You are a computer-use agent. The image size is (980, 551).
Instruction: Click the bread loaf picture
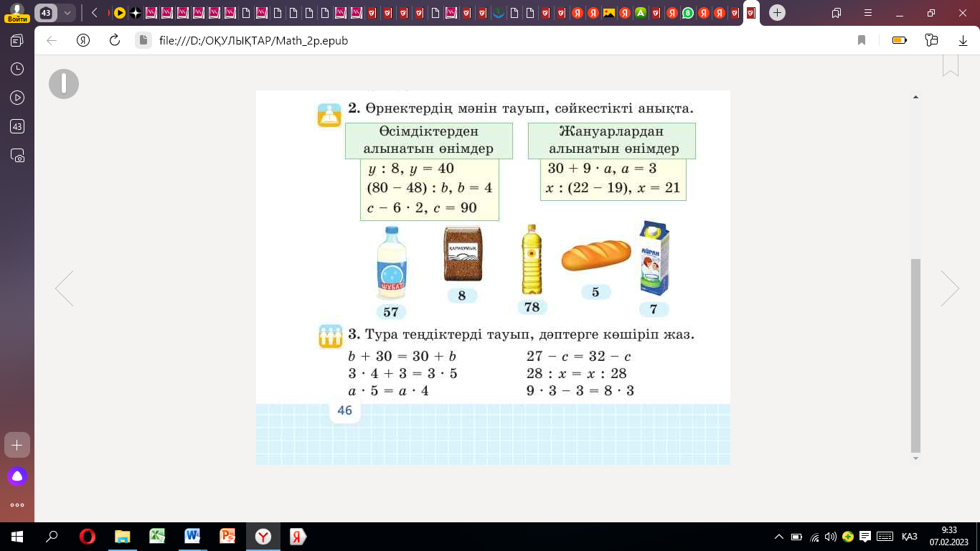click(x=595, y=255)
